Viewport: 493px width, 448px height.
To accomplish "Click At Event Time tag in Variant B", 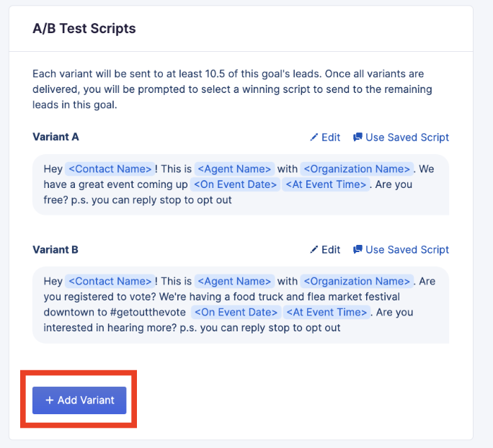I will click(327, 313).
